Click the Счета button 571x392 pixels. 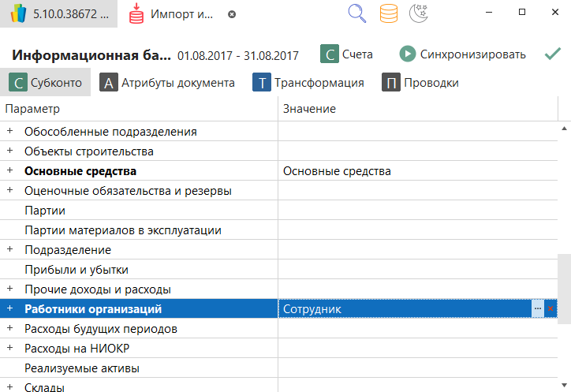click(x=347, y=54)
